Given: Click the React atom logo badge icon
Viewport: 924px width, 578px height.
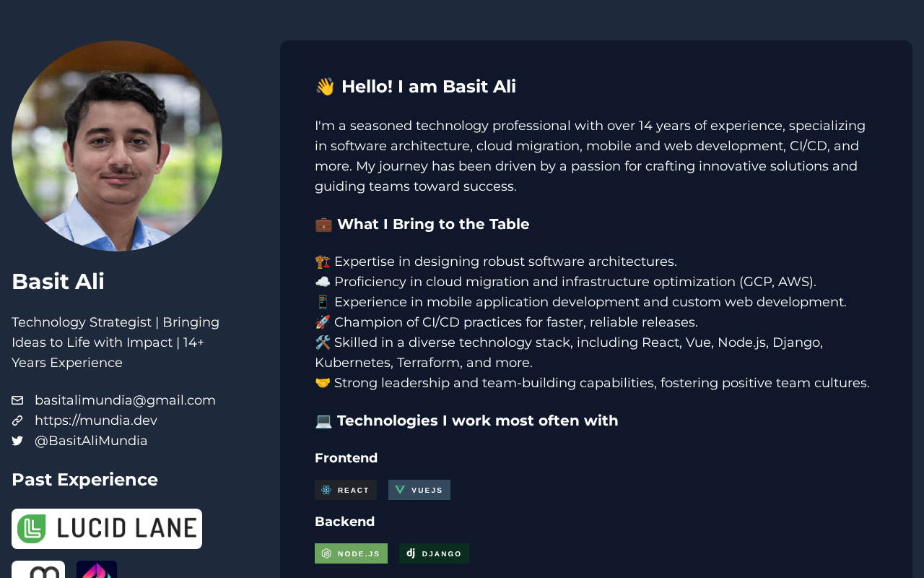Looking at the screenshot, I should 326,490.
